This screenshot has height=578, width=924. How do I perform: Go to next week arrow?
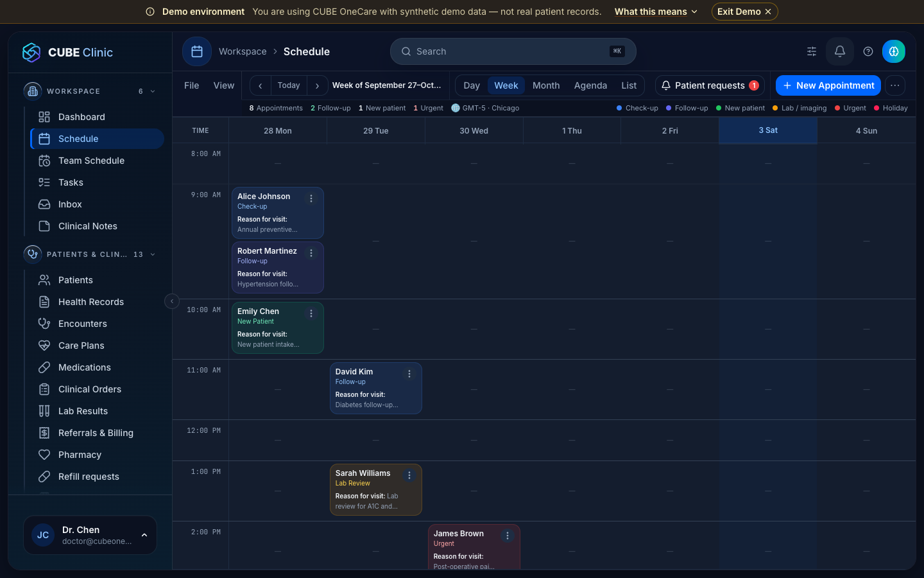pyautogui.click(x=317, y=85)
